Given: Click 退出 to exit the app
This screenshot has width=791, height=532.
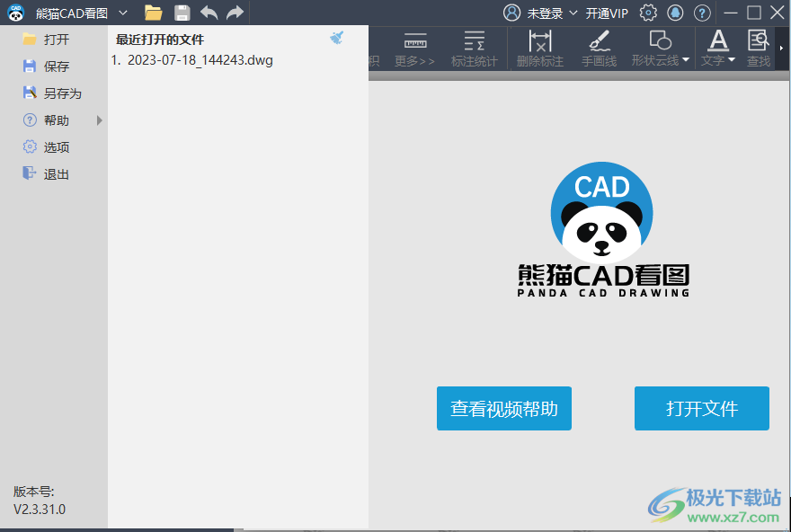Looking at the screenshot, I should [54, 174].
